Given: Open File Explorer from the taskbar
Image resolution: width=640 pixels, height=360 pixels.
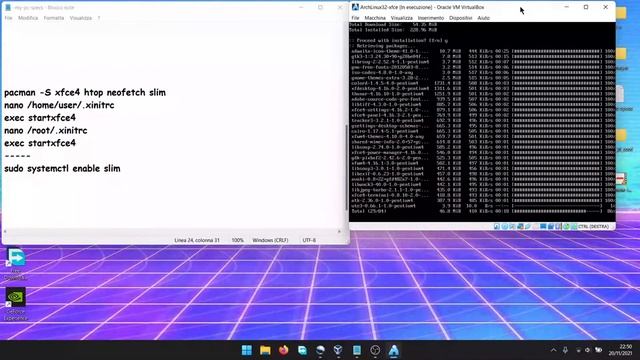Looking at the screenshot, I should click(265, 350).
